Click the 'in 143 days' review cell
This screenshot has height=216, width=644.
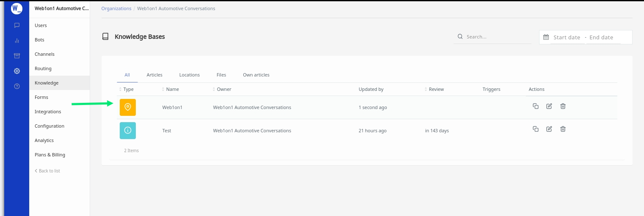coord(437,131)
